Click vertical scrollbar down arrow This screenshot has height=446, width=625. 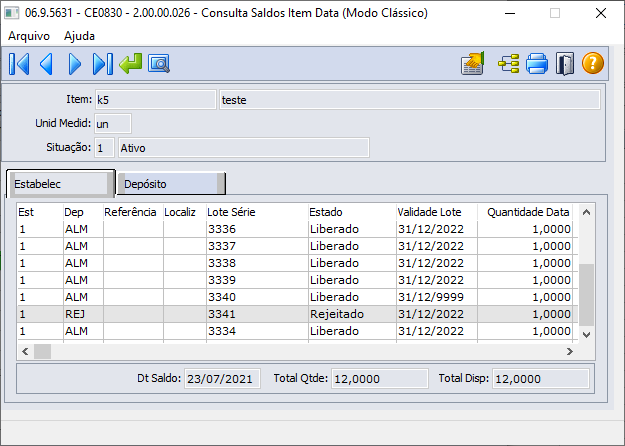(586, 335)
